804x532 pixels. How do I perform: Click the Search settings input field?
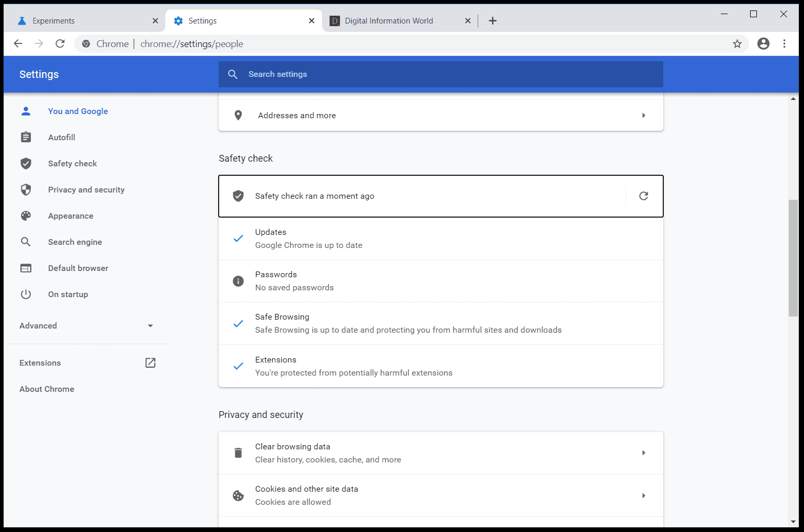pos(440,74)
